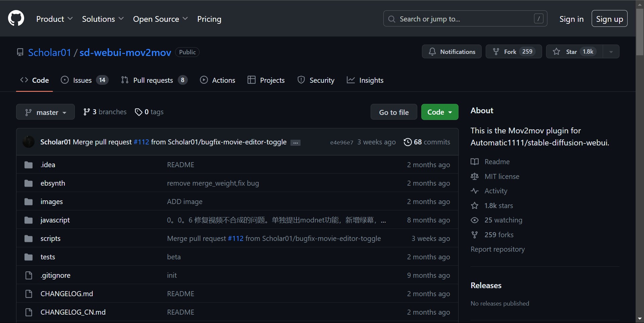Open the master branch selector
Screen dimensions: 644x323
click(x=45, y=112)
